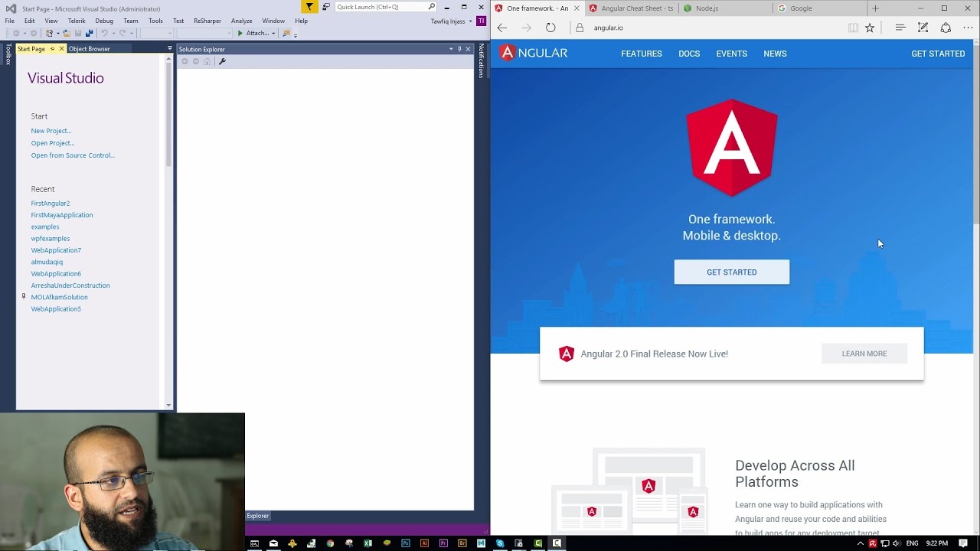980x551 pixels.
Task: Click the Share icon in Edge toolbar
Action: tap(946, 28)
